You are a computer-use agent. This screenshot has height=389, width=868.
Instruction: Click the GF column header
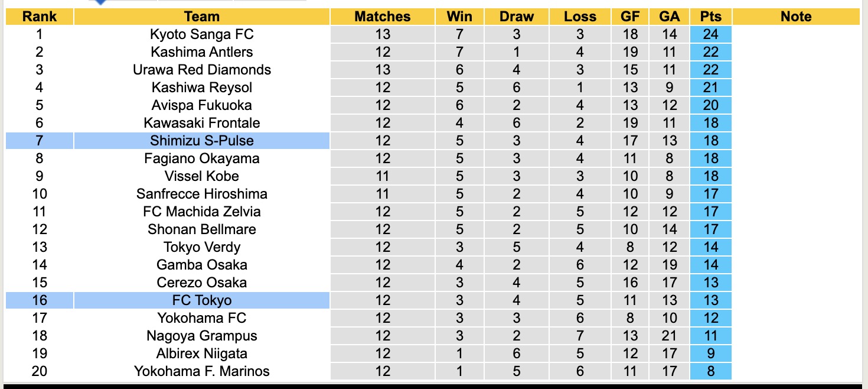click(x=630, y=17)
